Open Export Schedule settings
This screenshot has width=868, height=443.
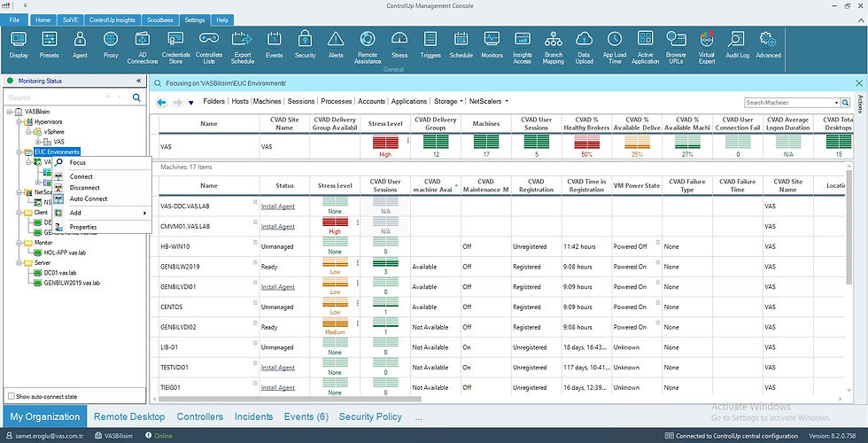click(242, 48)
